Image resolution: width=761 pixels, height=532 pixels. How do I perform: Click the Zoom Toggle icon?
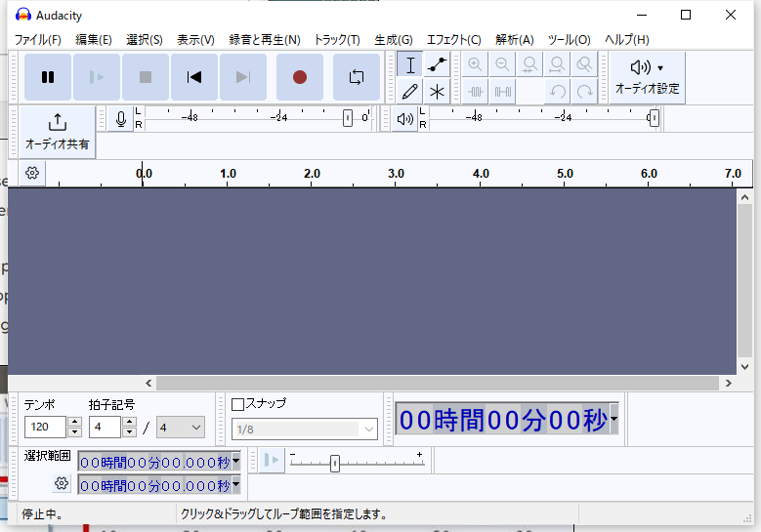point(584,64)
